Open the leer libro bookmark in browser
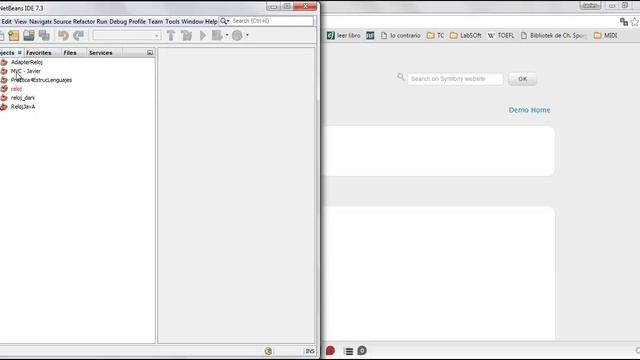Viewport: 640px width, 360px height. point(343,36)
